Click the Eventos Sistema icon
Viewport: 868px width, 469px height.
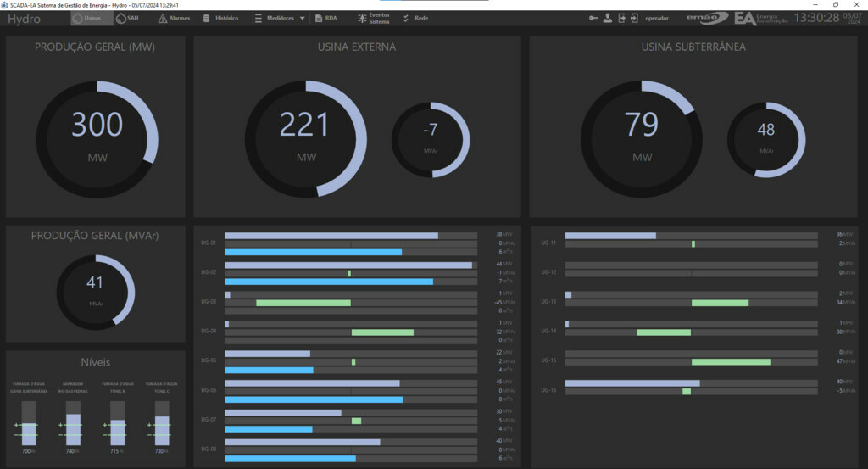pyautogui.click(x=362, y=18)
